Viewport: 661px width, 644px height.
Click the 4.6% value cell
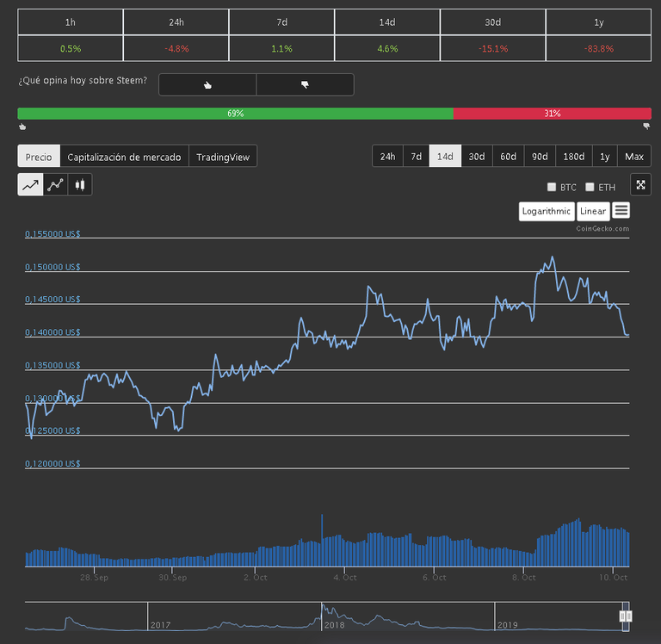(x=387, y=48)
